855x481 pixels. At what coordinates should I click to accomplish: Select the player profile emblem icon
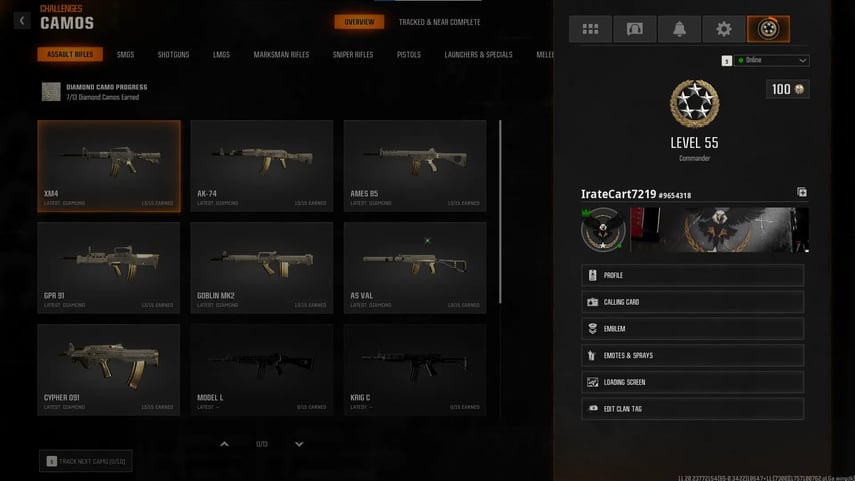tap(768, 29)
